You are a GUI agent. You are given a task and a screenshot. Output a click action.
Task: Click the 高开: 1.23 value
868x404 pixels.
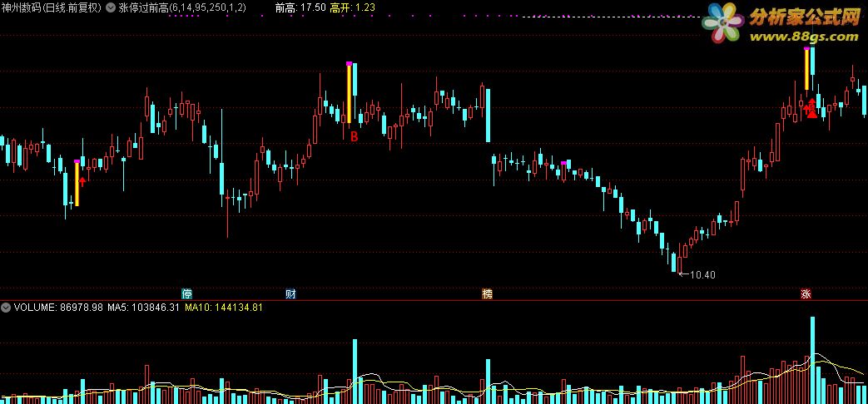(x=352, y=8)
